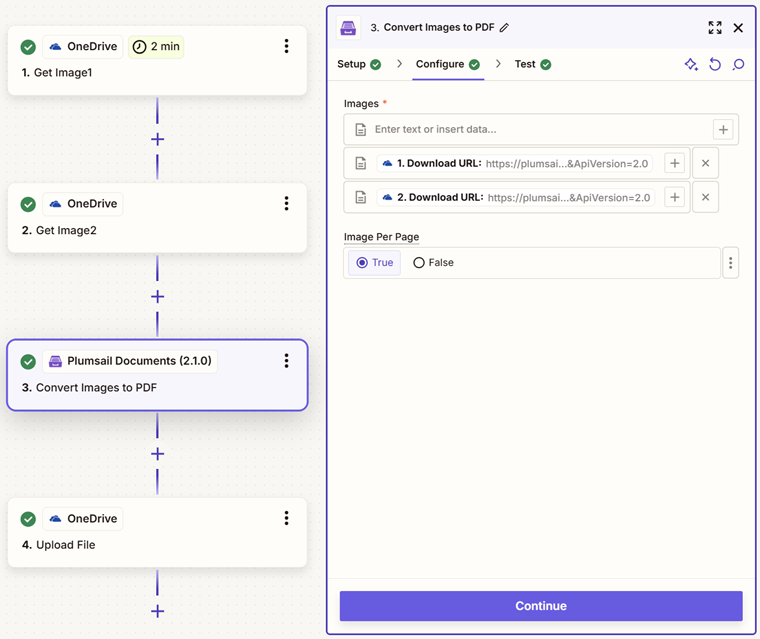The image size is (760, 639).
Task: Open Image Per Page field options menu
Action: coord(730,263)
